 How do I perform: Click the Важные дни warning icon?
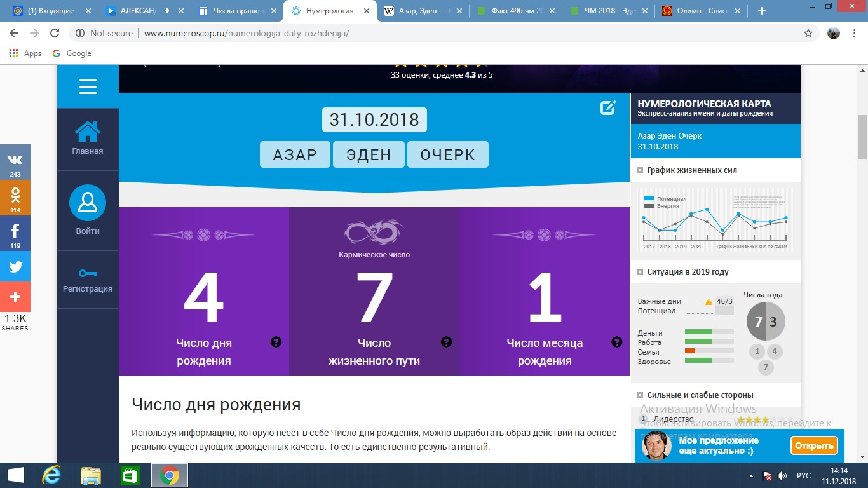coord(709,302)
